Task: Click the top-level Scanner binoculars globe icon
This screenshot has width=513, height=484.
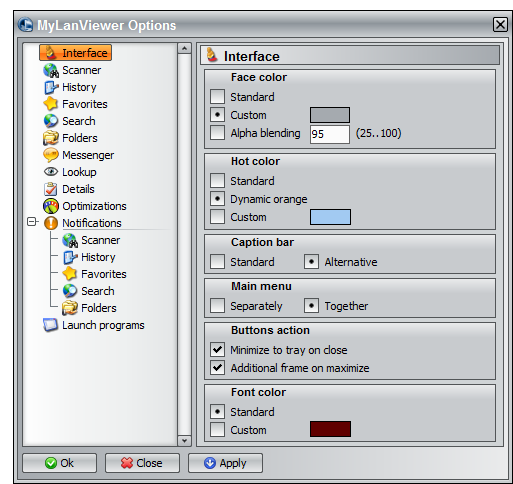Action: point(51,70)
